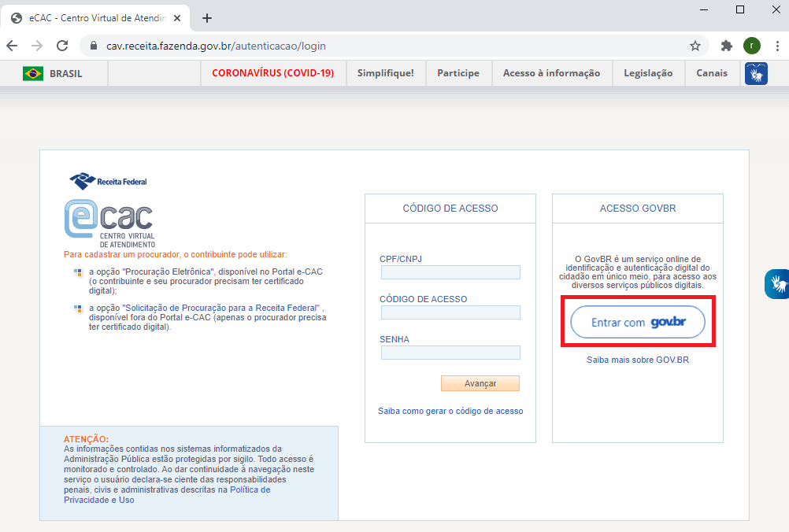Click the bookmark star icon
The height and width of the screenshot is (532, 789).
point(696,46)
